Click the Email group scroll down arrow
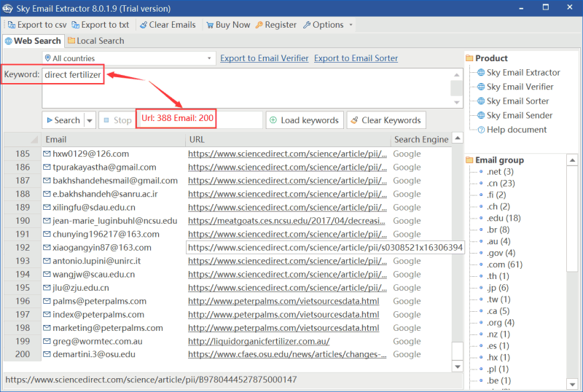The width and height of the screenshot is (583, 392). click(572, 384)
